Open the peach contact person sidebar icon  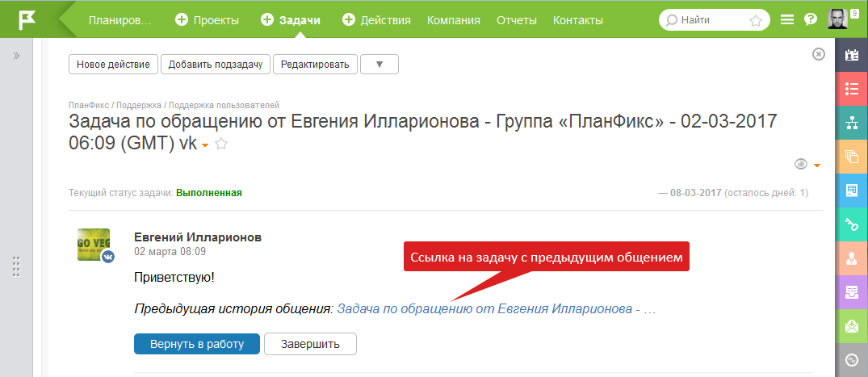[851, 258]
